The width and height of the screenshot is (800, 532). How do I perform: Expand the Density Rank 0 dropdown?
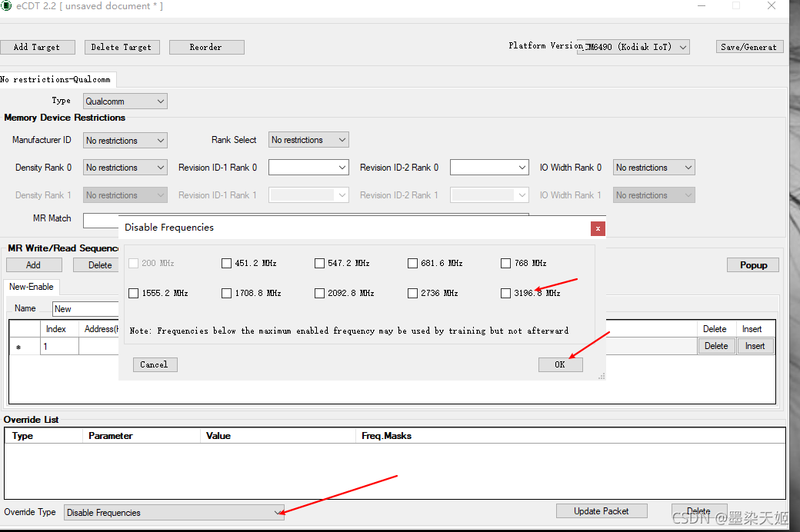click(x=125, y=168)
